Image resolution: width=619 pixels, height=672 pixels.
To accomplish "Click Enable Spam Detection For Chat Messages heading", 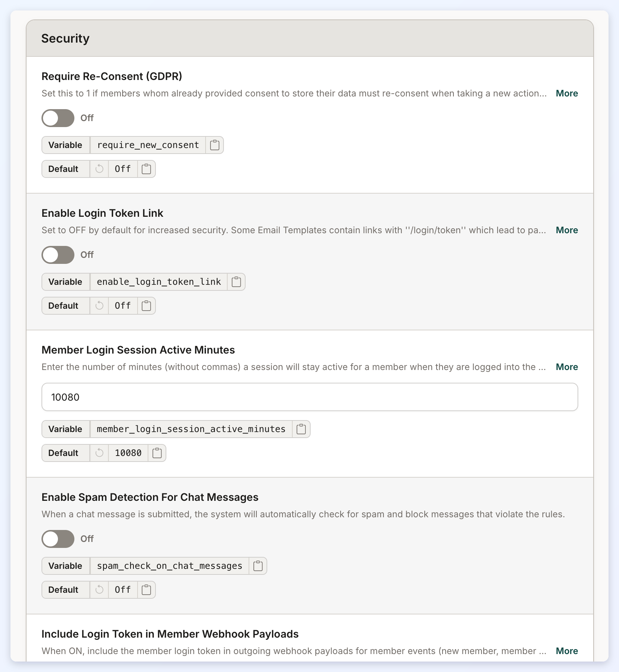I will click(x=150, y=497).
